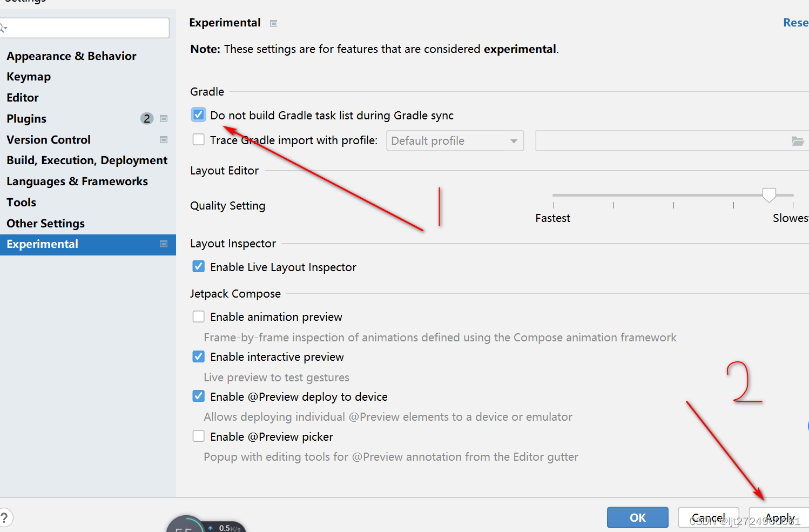Open the Keymap settings page
This screenshot has width=809, height=532.
[x=28, y=76]
